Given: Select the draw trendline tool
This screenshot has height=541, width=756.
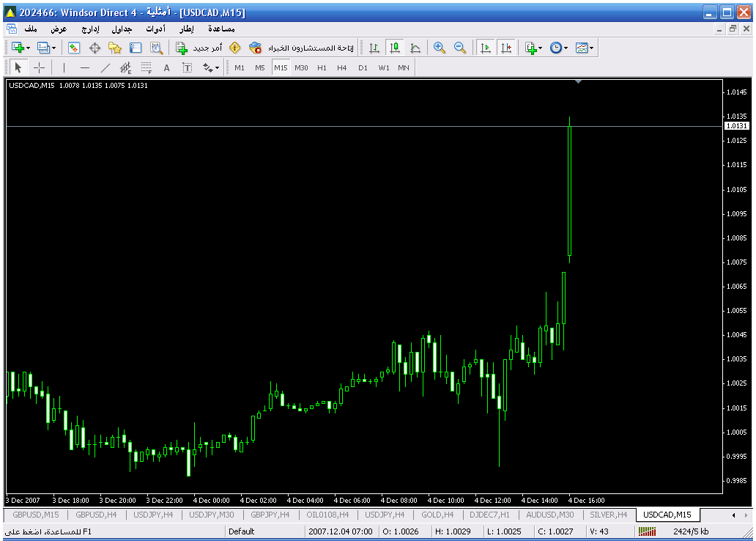Looking at the screenshot, I should (x=105, y=67).
